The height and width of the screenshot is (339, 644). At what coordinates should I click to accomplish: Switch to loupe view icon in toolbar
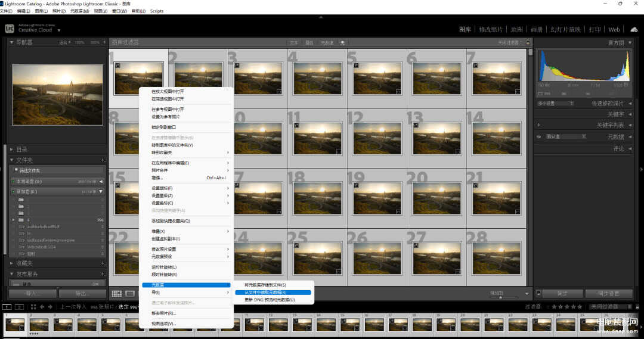click(130, 294)
